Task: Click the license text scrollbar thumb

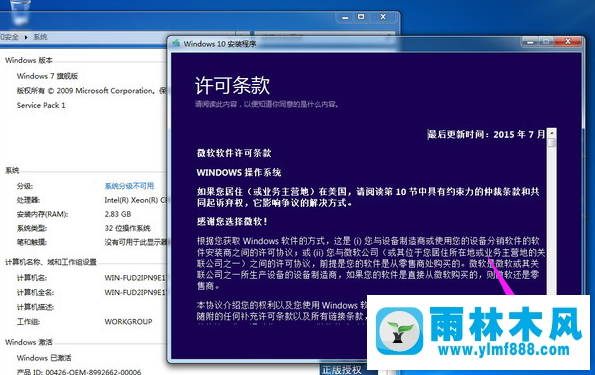Action: click(x=552, y=143)
